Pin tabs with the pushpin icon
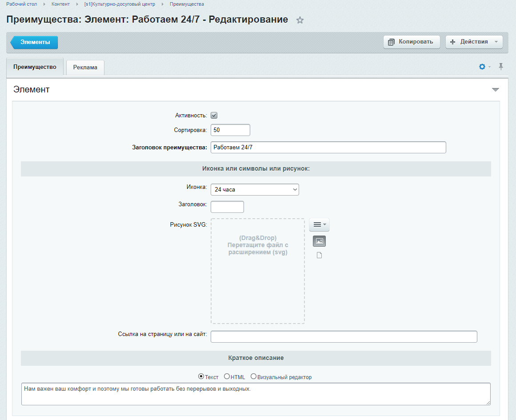516x420 pixels. click(x=501, y=67)
